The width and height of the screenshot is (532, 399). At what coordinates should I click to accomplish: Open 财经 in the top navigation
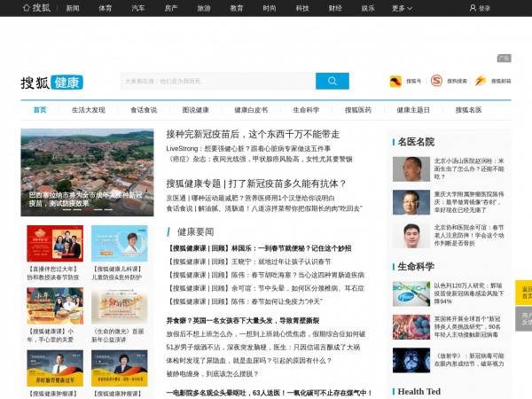[x=335, y=8]
